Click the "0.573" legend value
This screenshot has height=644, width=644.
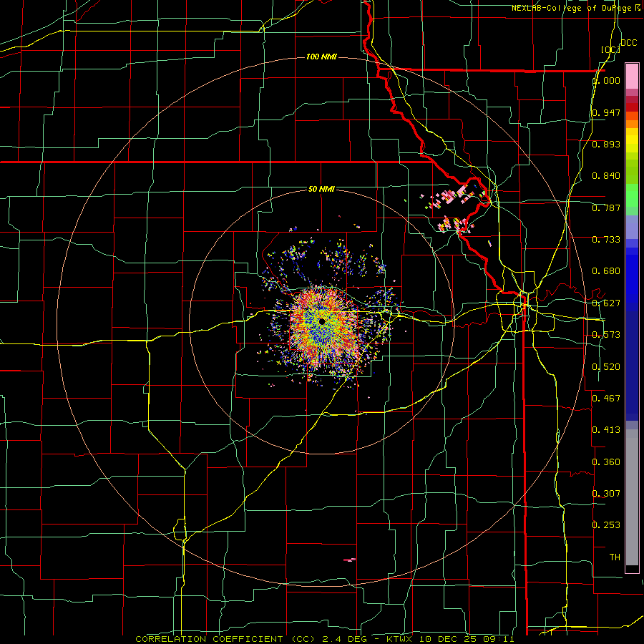point(606,335)
